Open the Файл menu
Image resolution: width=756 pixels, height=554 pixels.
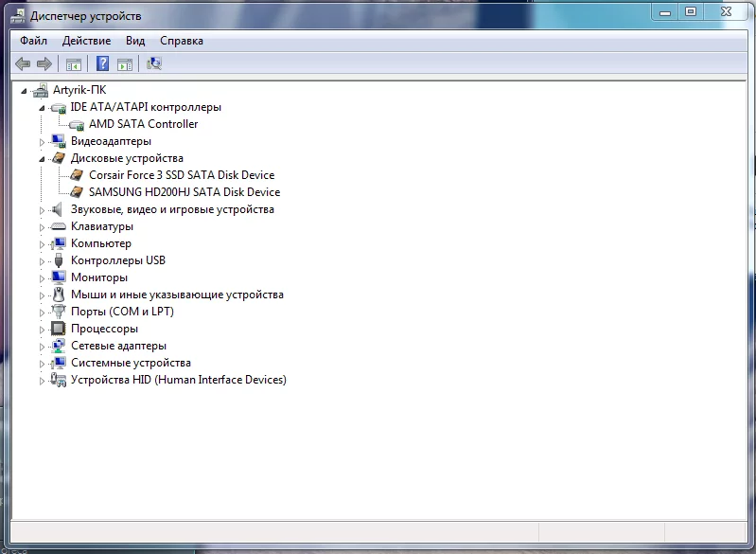pyautogui.click(x=33, y=41)
